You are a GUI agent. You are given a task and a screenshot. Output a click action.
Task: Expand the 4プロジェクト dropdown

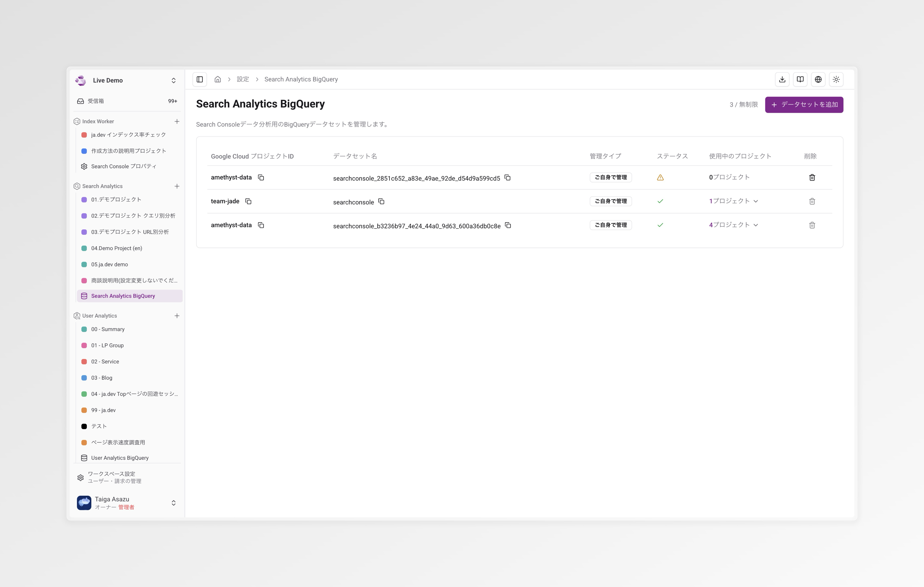click(733, 225)
